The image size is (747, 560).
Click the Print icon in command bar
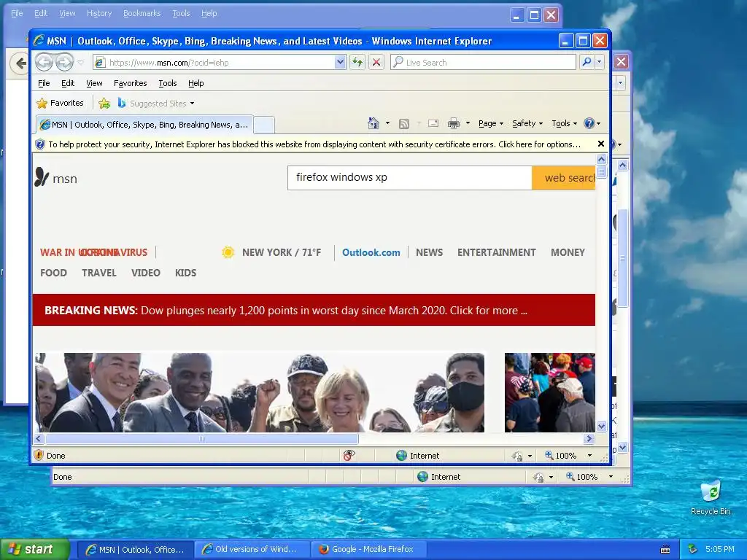(x=454, y=123)
